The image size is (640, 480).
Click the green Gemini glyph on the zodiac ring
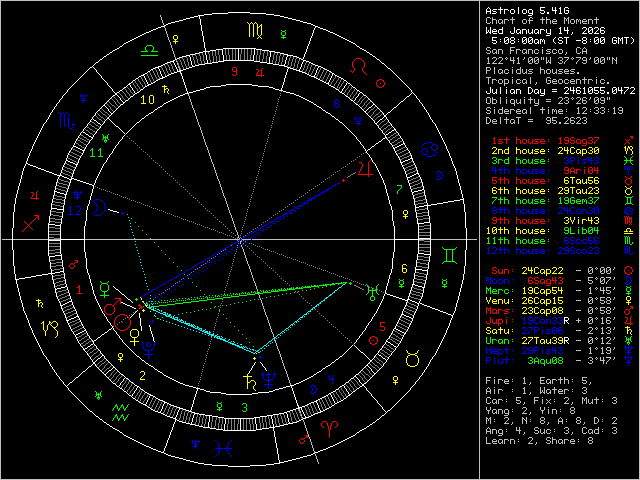pyautogui.click(x=449, y=256)
